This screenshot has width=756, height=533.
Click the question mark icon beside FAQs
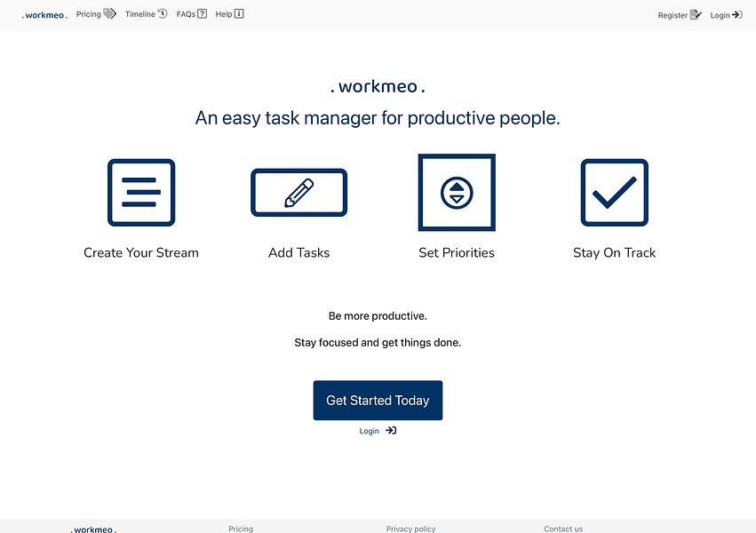coord(203,13)
